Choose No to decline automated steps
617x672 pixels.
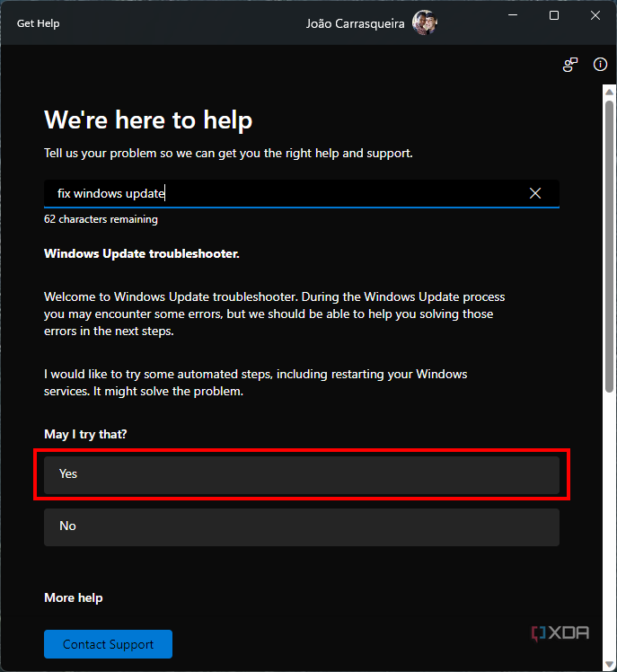(x=302, y=526)
